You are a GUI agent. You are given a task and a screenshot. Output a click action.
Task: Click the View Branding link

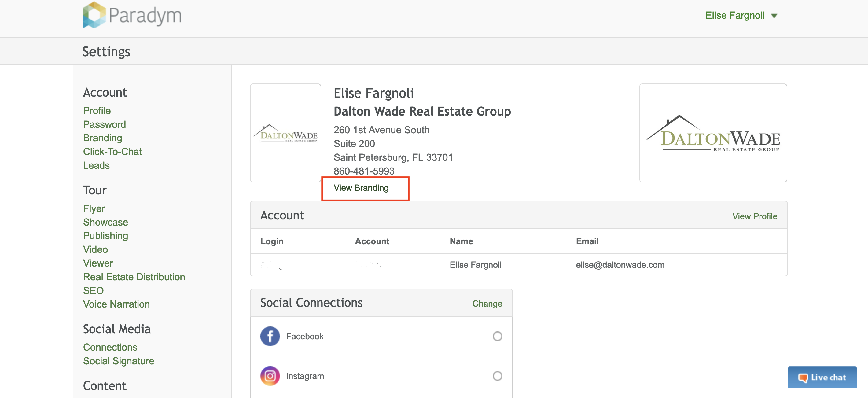pos(361,188)
